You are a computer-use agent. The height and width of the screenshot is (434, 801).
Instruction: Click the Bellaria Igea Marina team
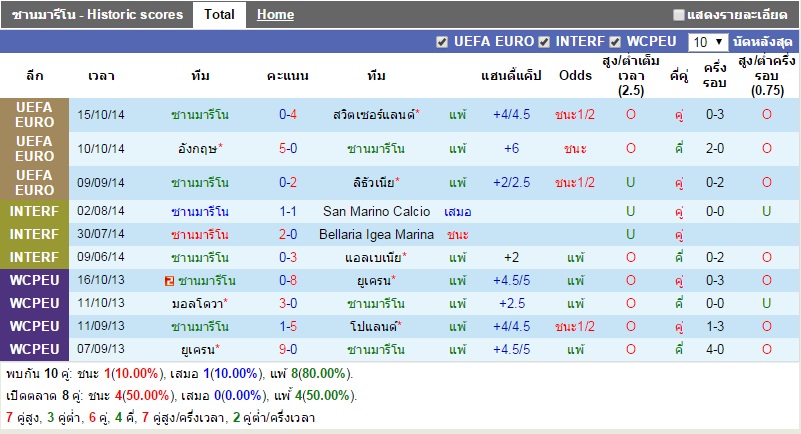tap(377, 234)
